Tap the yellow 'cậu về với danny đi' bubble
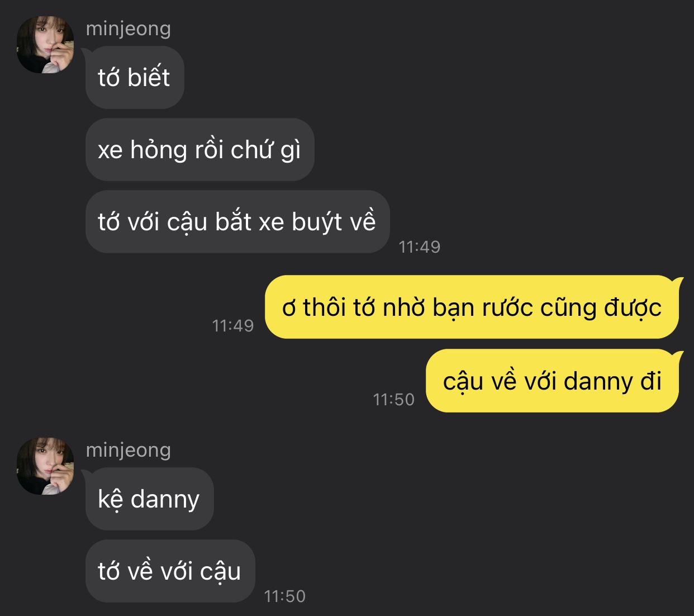 point(553,381)
